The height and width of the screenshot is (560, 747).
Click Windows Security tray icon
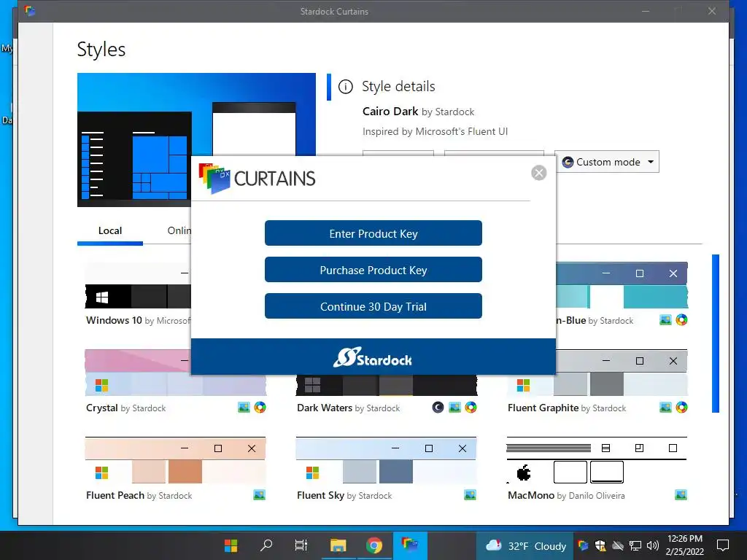tap(600, 545)
